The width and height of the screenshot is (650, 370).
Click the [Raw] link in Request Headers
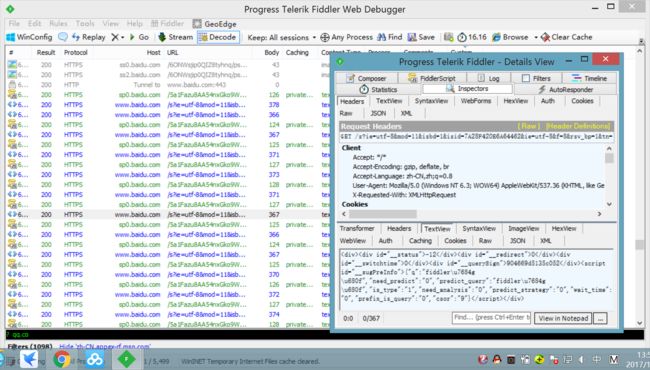click(x=529, y=126)
